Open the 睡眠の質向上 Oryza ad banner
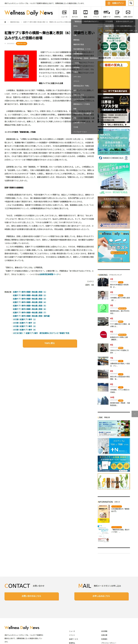138x644 pixels. tap(114, 77)
